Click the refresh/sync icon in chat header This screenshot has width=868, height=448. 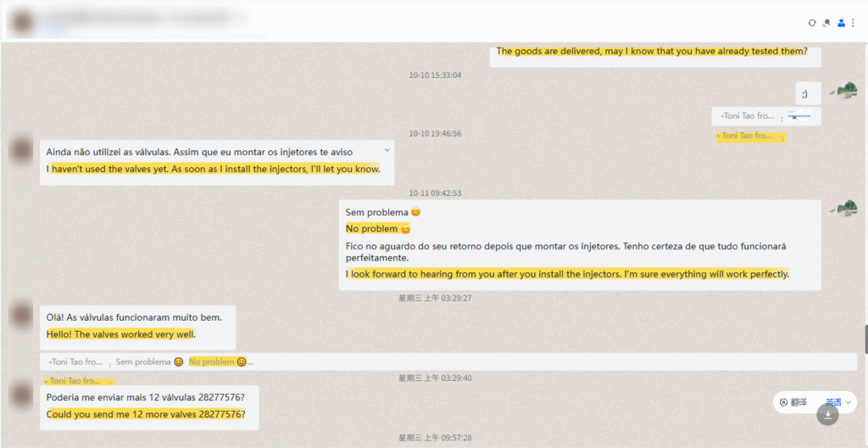point(812,23)
